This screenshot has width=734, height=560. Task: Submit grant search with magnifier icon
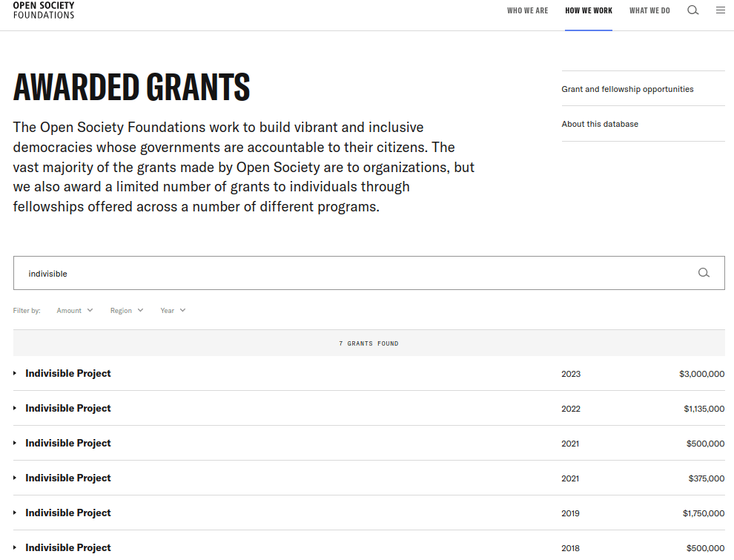[704, 272]
